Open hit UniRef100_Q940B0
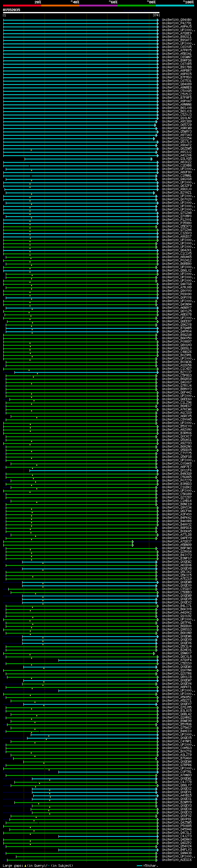The width and height of the screenshot is (197, 868). point(177,20)
